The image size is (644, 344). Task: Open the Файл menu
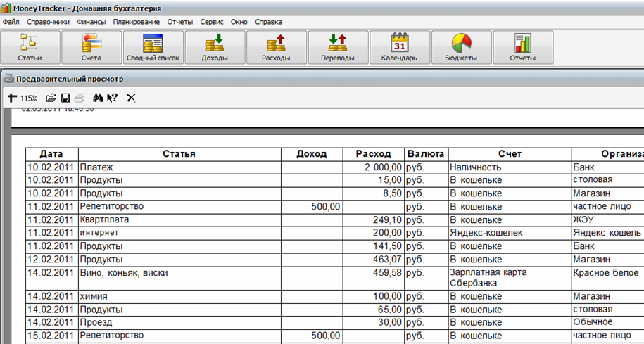pos(11,22)
